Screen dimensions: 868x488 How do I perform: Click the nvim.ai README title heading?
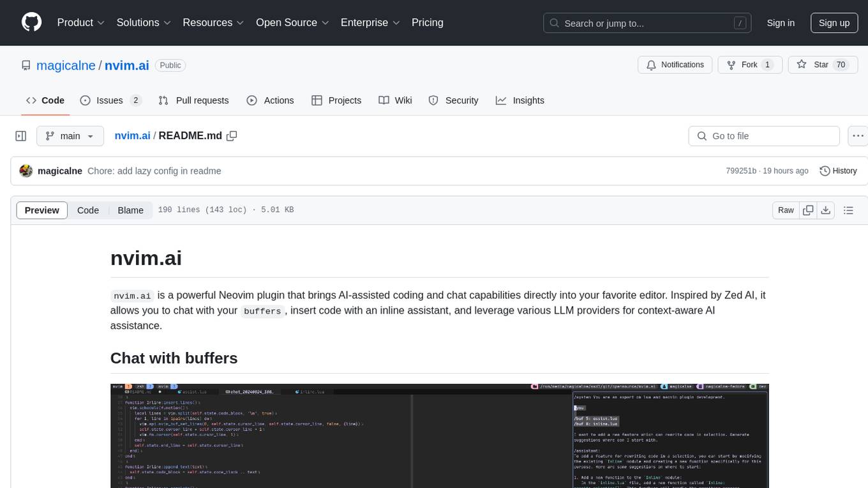click(x=146, y=258)
